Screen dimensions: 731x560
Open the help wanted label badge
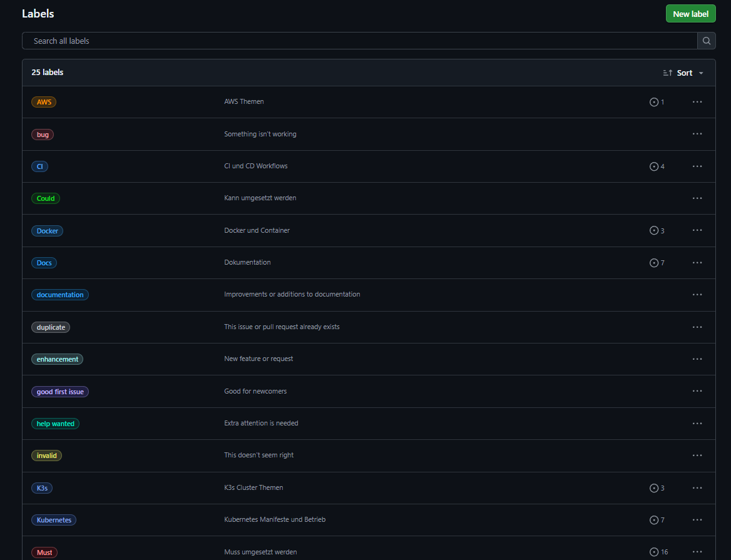point(56,424)
